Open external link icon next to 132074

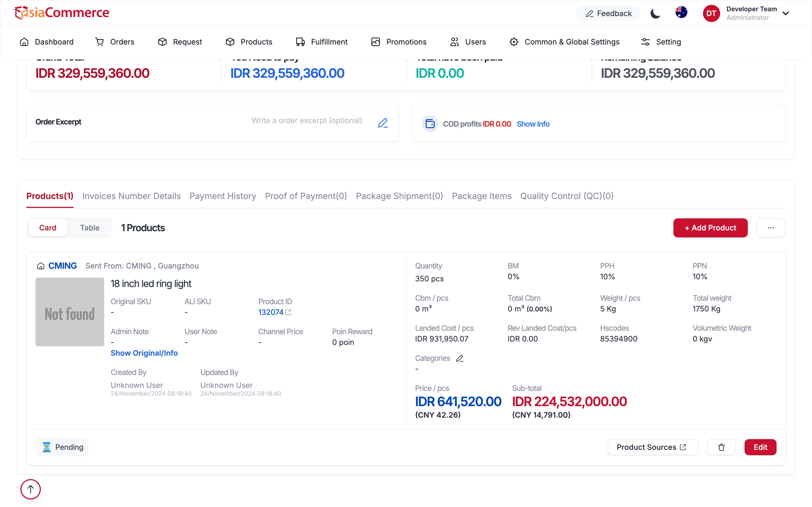tap(288, 312)
